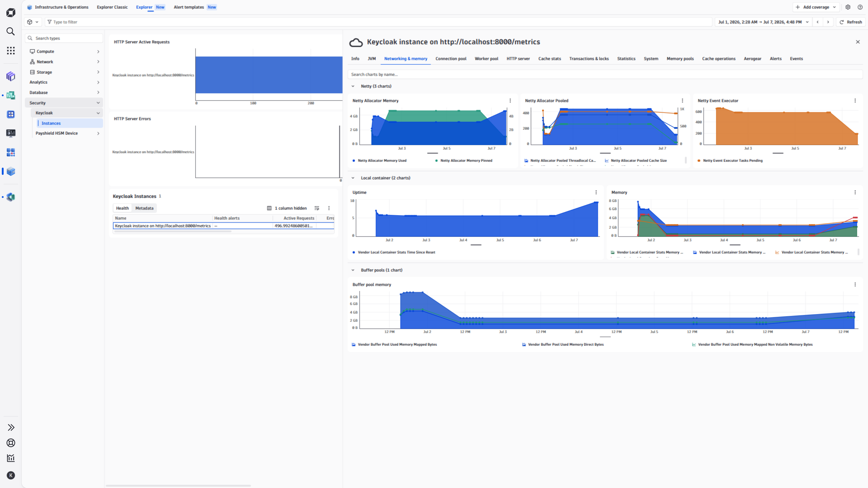The width and height of the screenshot is (868, 488).
Task: Expand the Storage category
Action: 64,72
